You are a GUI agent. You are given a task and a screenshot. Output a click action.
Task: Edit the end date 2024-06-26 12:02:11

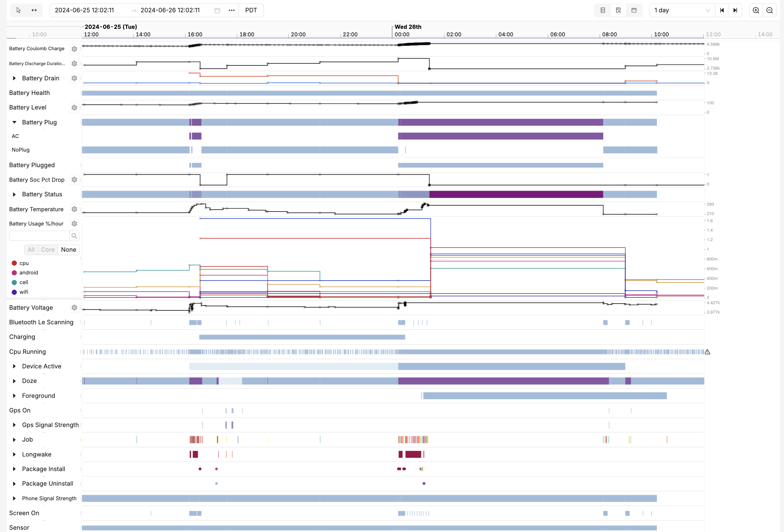point(170,10)
